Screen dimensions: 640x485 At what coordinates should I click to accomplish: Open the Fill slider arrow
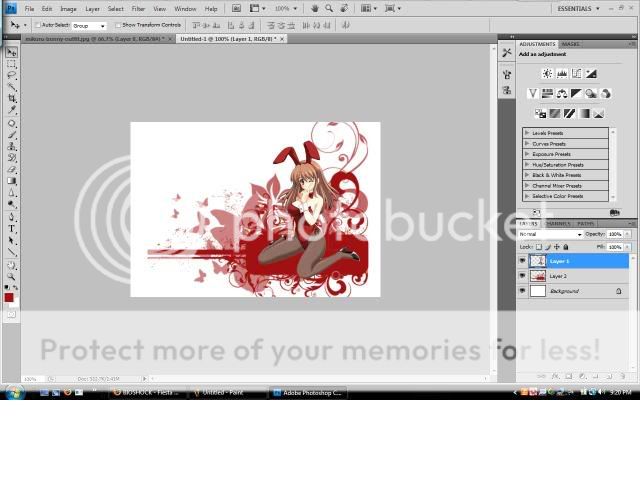tap(627, 247)
